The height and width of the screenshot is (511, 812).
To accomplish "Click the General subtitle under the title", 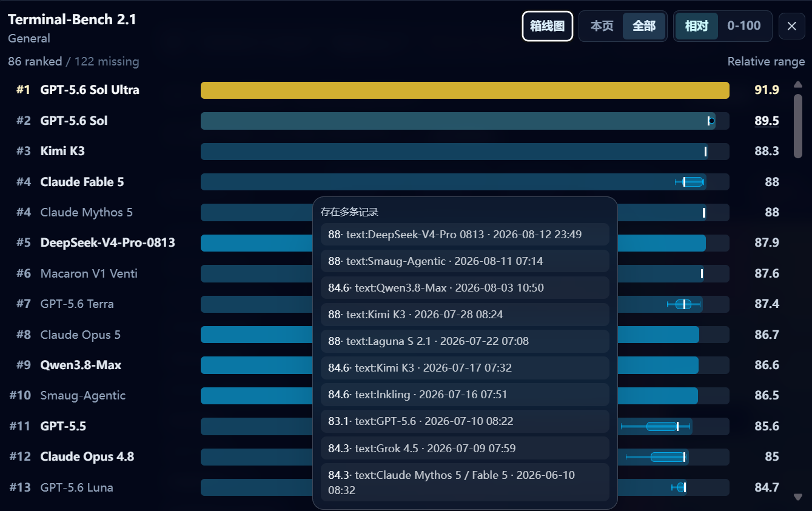I will tap(29, 38).
